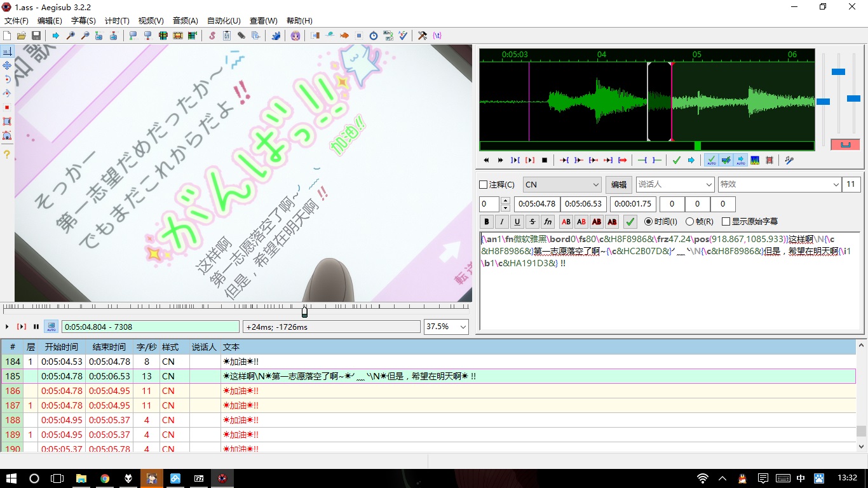Open the Options hammer-and-wrench icon

coord(422,36)
